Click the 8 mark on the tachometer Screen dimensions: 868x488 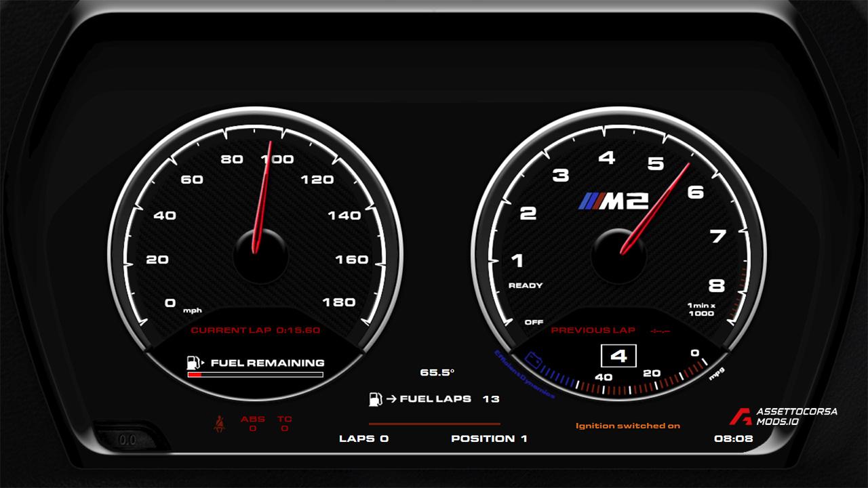pos(717,285)
